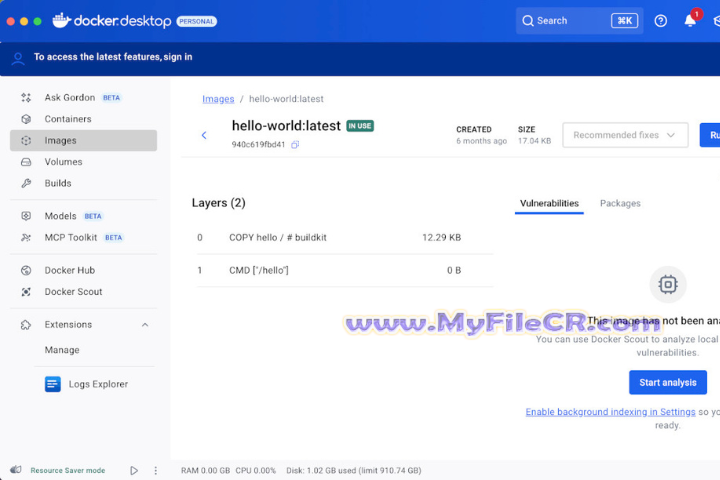
Task: Resume the engine with the play icon
Action: coord(134,470)
